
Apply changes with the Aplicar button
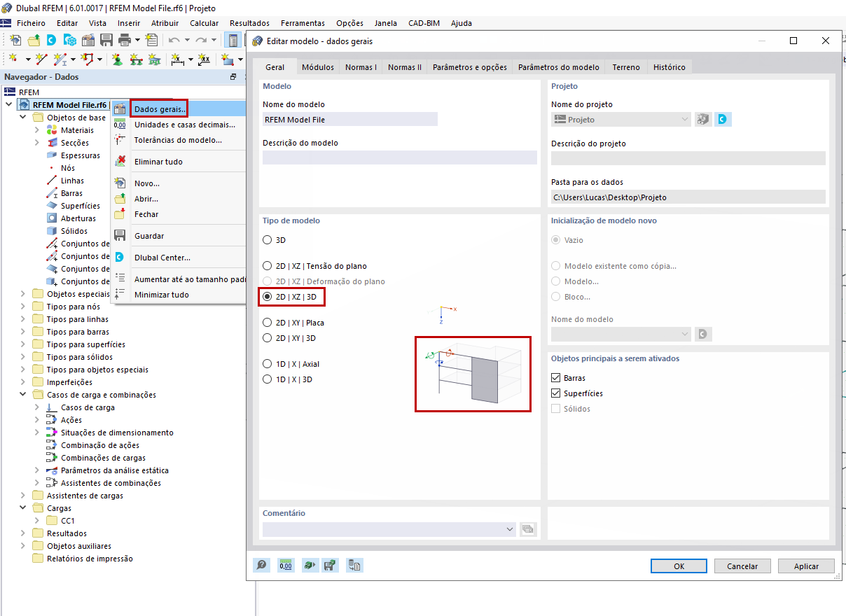coord(805,566)
